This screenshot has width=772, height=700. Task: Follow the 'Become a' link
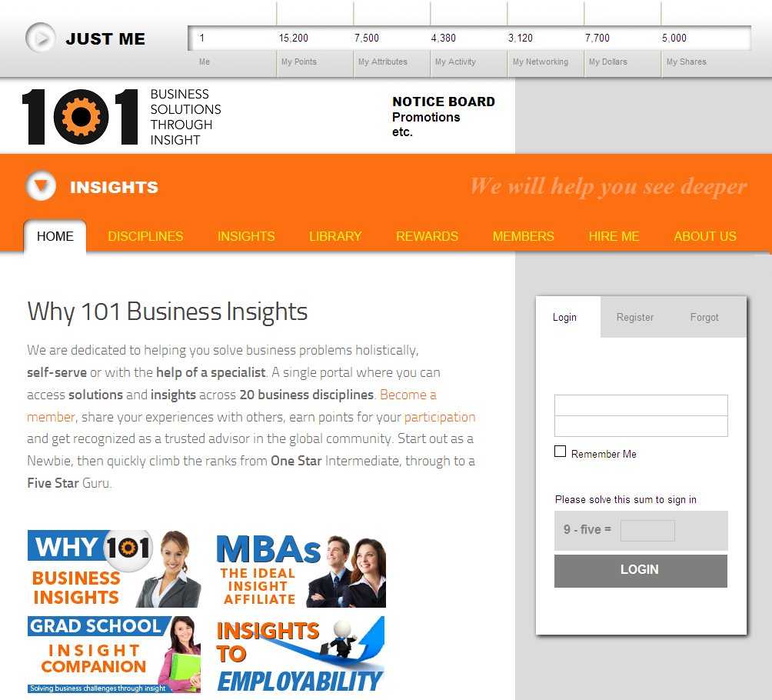[x=408, y=395]
